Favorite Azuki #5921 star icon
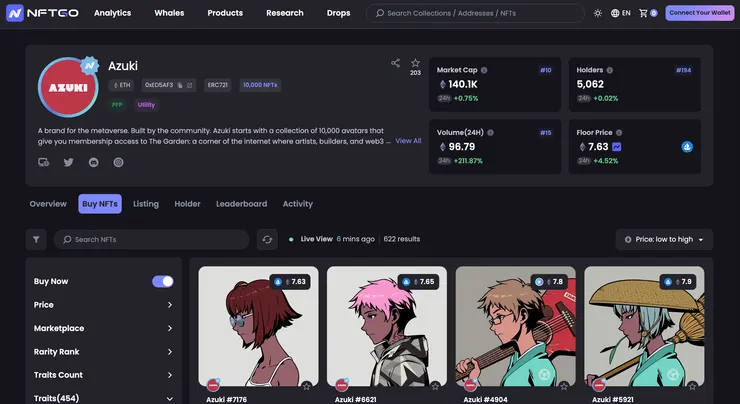The image size is (740, 404). coord(692,387)
